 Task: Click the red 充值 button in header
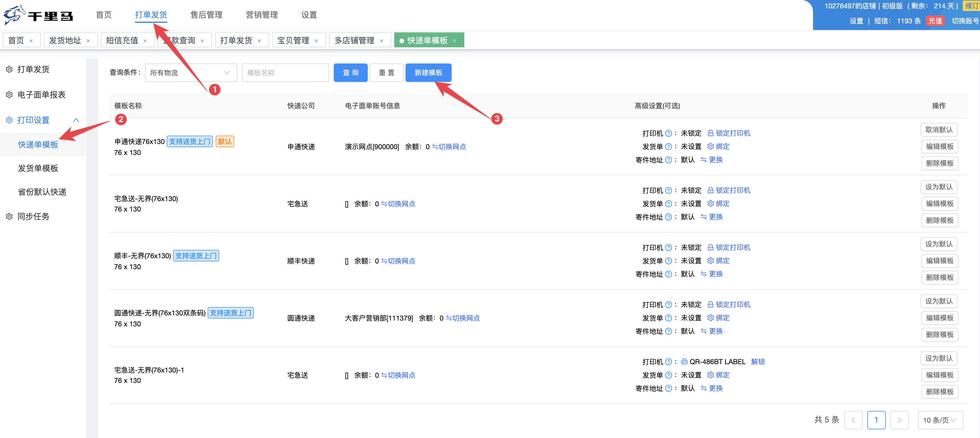pyautogui.click(x=935, y=21)
